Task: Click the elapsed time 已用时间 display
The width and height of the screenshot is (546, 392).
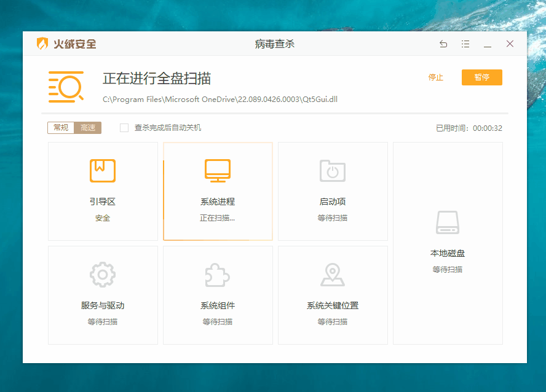Action: 469,128
